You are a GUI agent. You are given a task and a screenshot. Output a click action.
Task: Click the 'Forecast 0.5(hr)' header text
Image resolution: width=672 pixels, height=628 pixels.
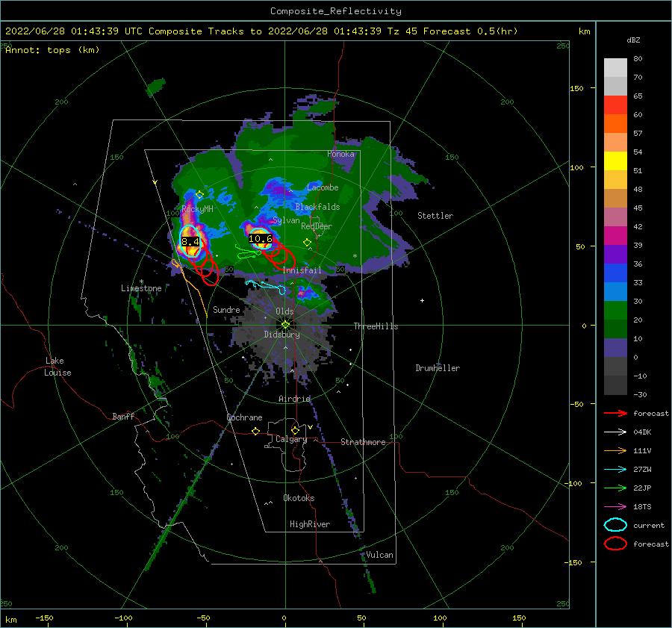[470, 31]
